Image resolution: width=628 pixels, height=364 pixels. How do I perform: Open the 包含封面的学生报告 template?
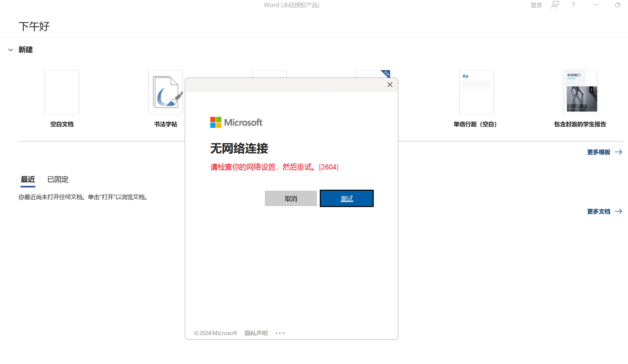[x=580, y=92]
